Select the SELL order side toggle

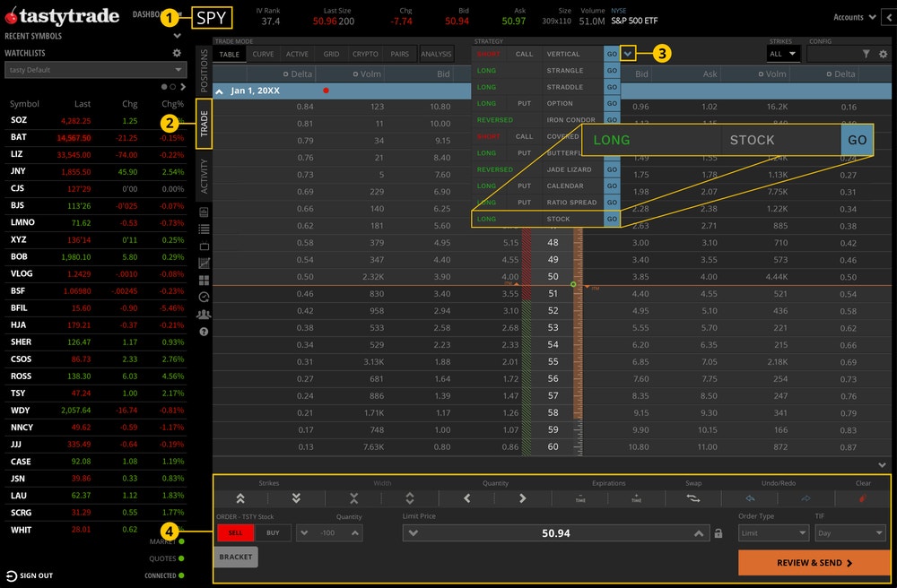(x=235, y=532)
